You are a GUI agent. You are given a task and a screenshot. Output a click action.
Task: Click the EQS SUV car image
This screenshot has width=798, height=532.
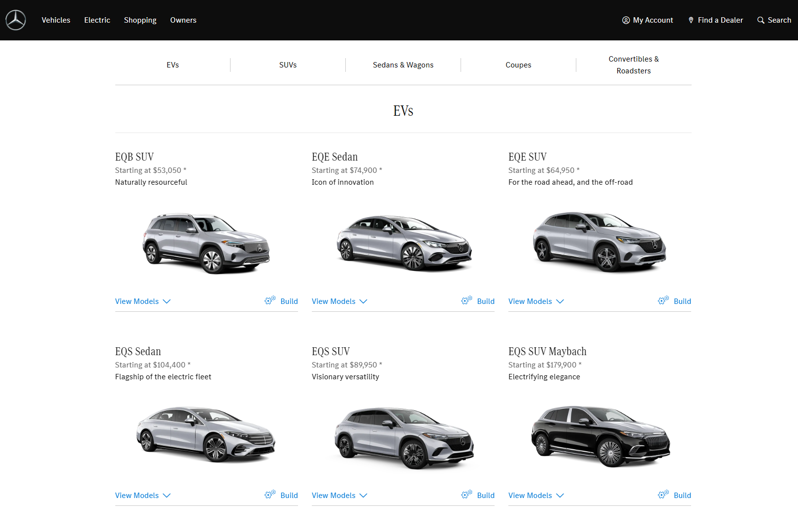point(404,438)
